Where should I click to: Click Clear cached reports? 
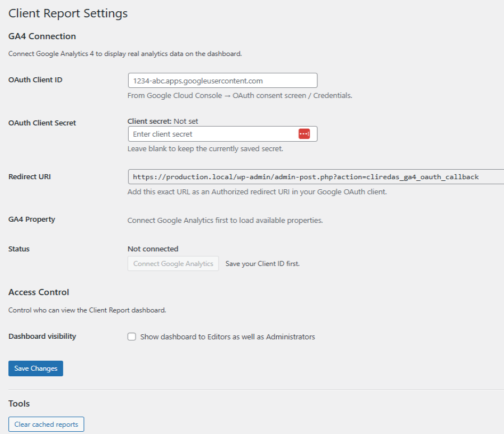[46, 424]
